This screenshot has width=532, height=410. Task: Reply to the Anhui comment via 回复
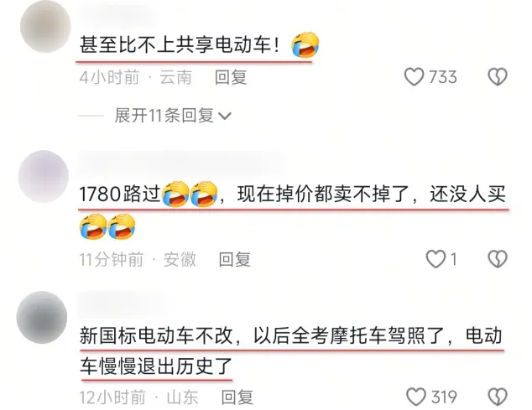coord(234,259)
